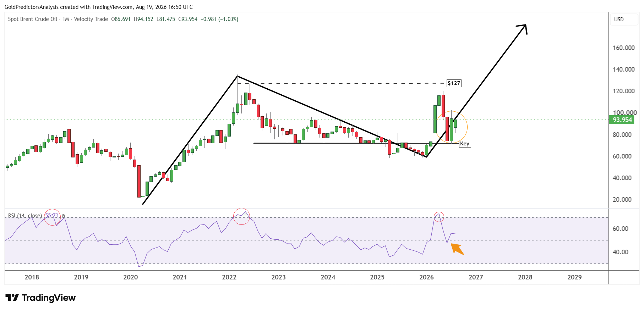Click the 120.000 price axis label

[x=624, y=91]
